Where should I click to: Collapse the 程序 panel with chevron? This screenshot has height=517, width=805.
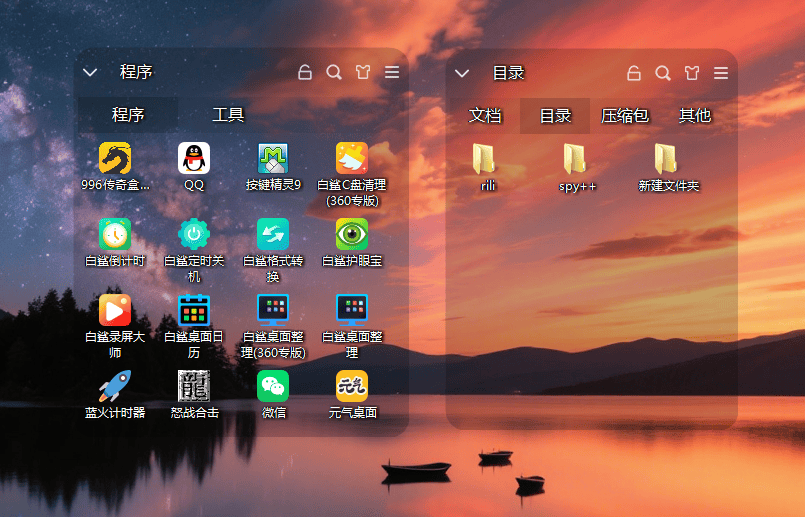90,72
